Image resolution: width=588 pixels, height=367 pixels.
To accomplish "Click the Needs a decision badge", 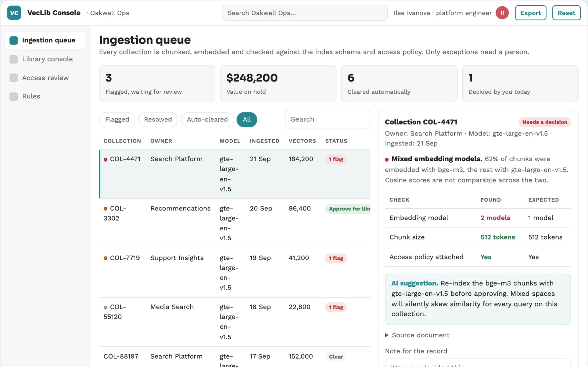I will (x=545, y=122).
